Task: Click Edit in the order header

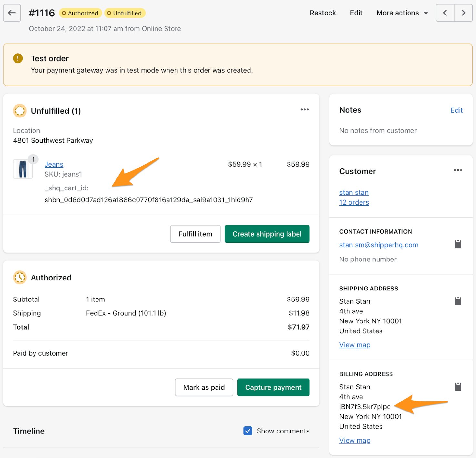Action: (356, 13)
